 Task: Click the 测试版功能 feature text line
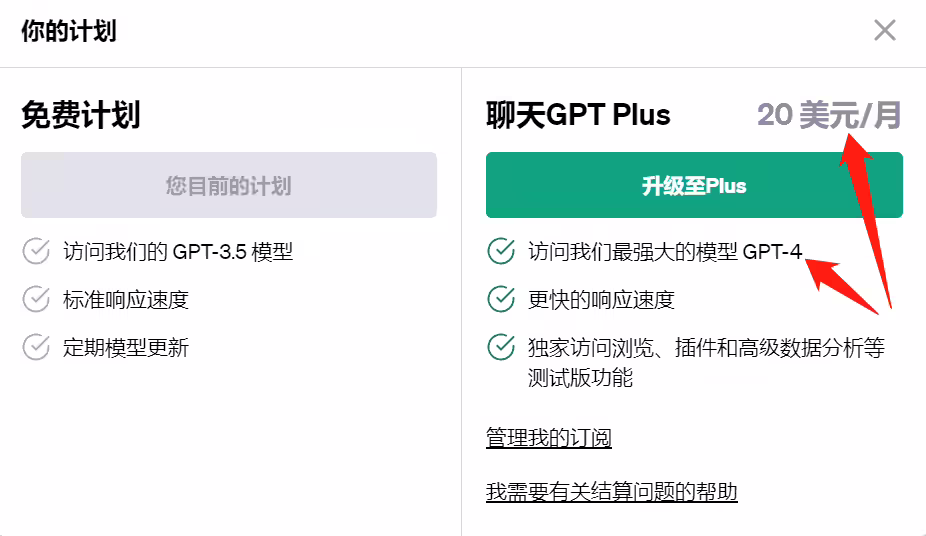point(580,378)
